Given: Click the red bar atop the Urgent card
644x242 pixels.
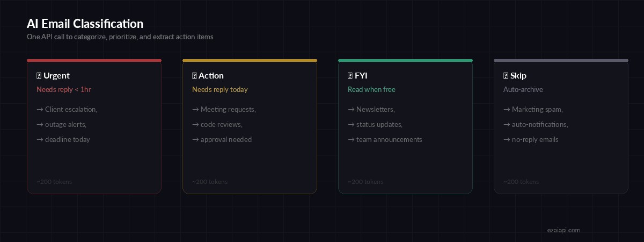Looking at the screenshot, I should click(94, 60).
